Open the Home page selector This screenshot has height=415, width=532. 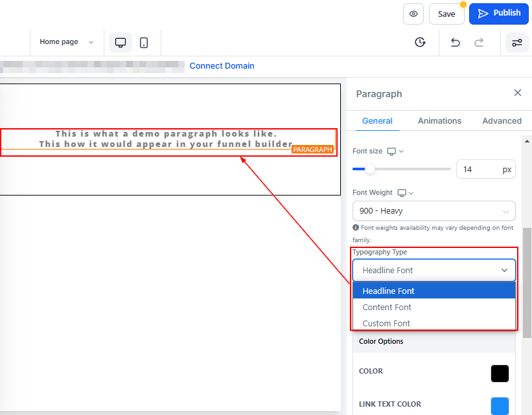66,42
